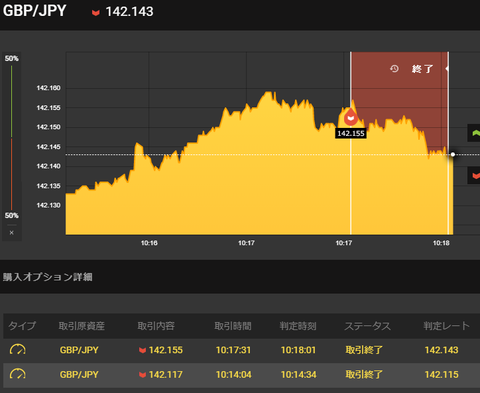Click the history clock icon beside 終了
Screen dimensions: 480x393
click(394, 69)
